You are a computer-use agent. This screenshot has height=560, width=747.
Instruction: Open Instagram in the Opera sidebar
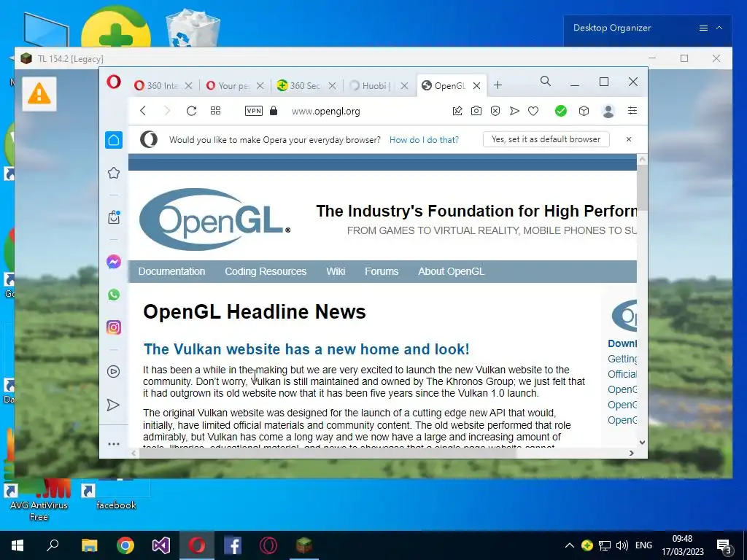pyautogui.click(x=114, y=327)
